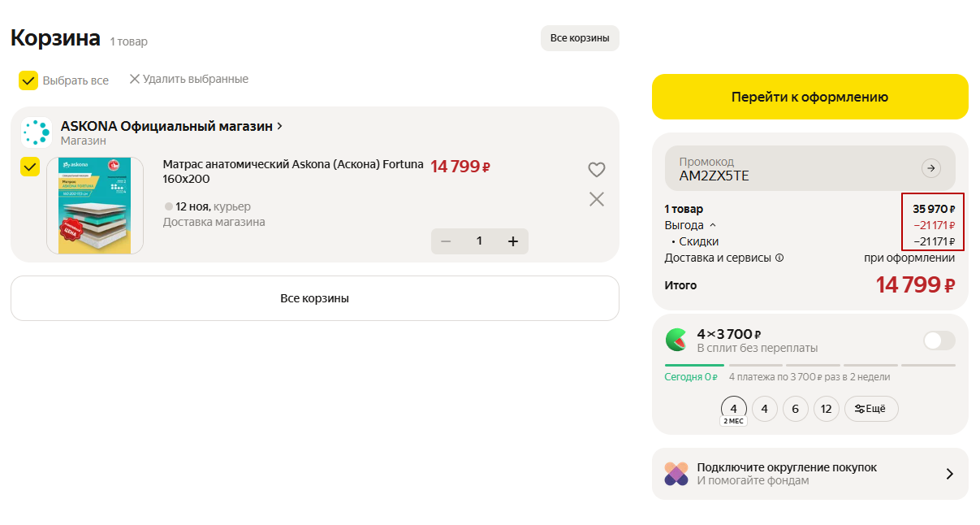Decrease mattress quantity with minus button
This screenshot has width=980, height=525.
tap(446, 241)
